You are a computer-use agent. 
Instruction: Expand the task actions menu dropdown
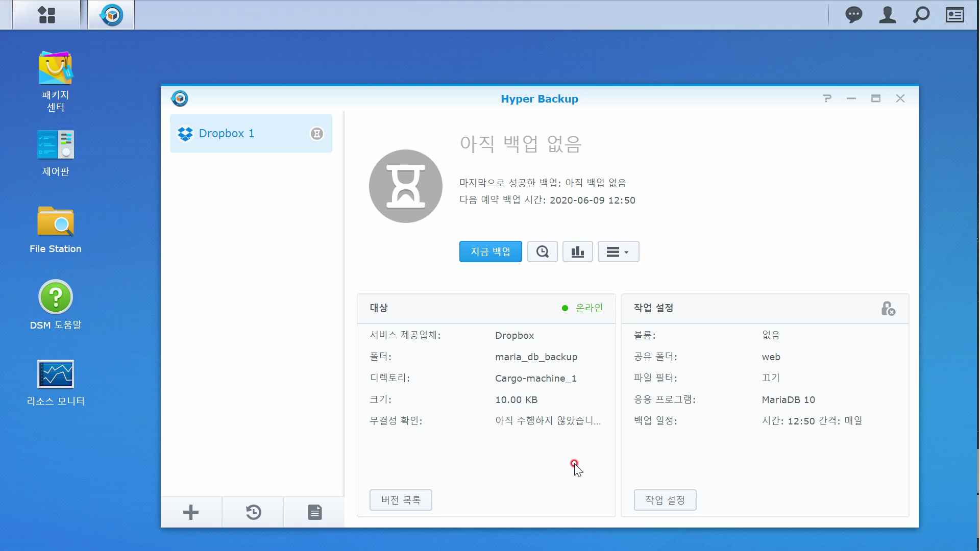(618, 252)
